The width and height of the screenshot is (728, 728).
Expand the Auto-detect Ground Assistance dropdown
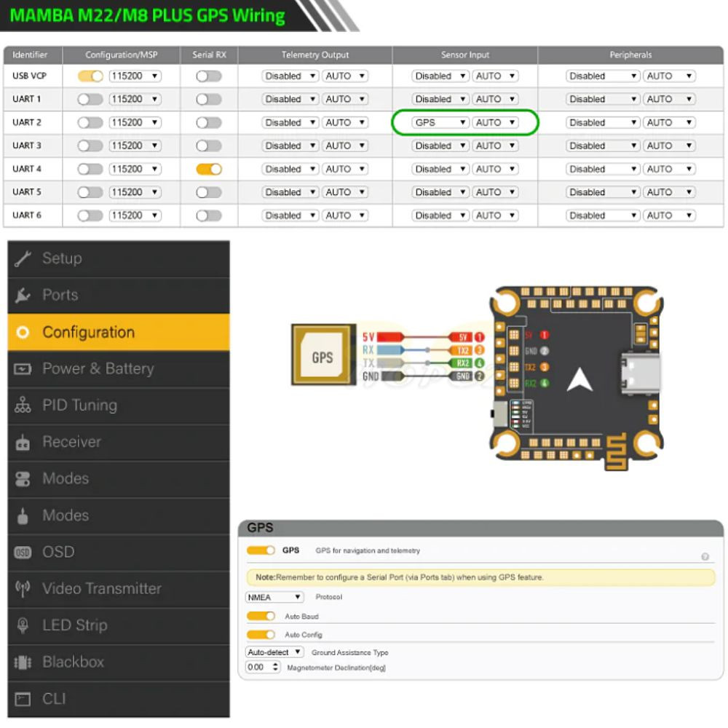click(x=274, y=652)
